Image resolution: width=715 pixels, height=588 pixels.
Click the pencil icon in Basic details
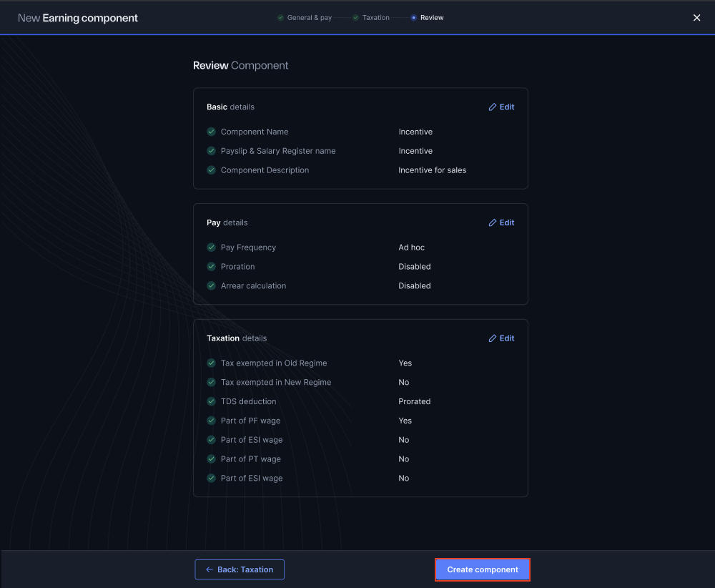[x=493, y=107]
